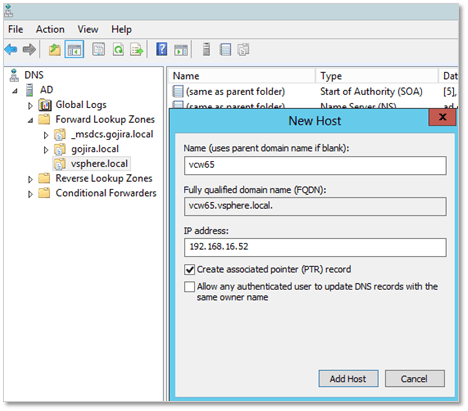
Task: Click the Up One Level folder icon
Action: (55, 50)
